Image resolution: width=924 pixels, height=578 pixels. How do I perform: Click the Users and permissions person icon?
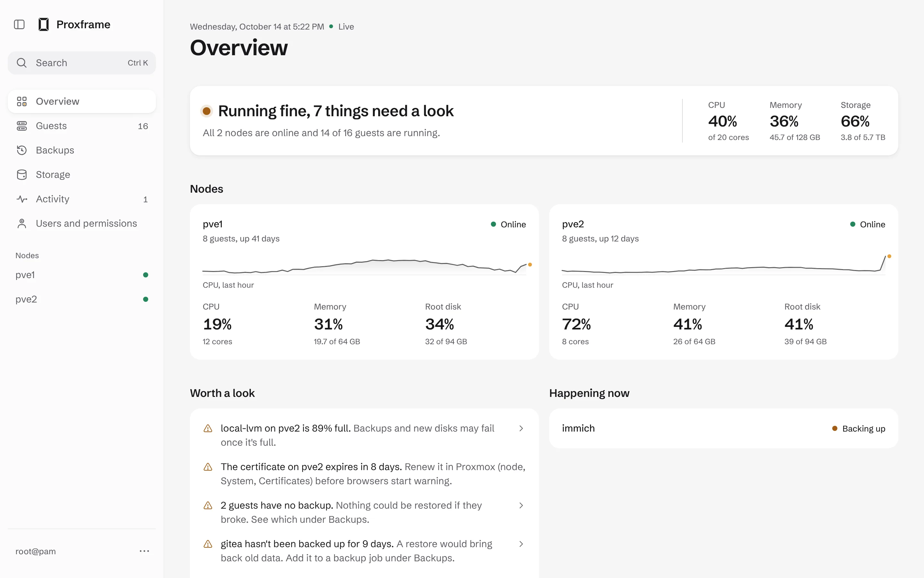(x=22, y=223)
